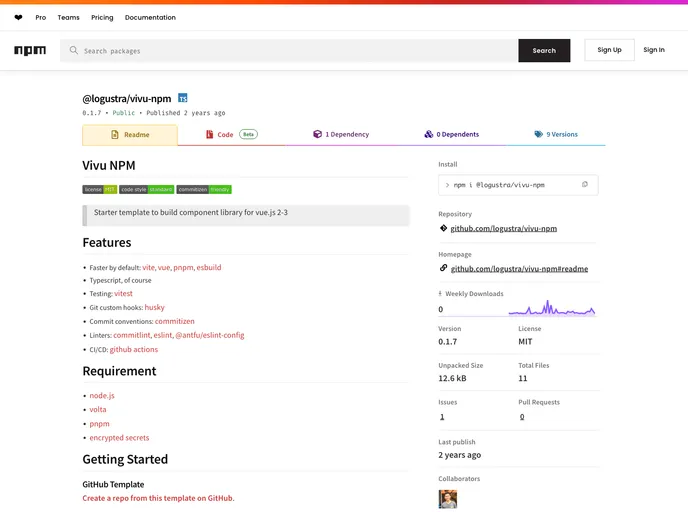688x512 pixels.
Task: Switch to the 0 Dependents tab
Action: click(452, 134)
